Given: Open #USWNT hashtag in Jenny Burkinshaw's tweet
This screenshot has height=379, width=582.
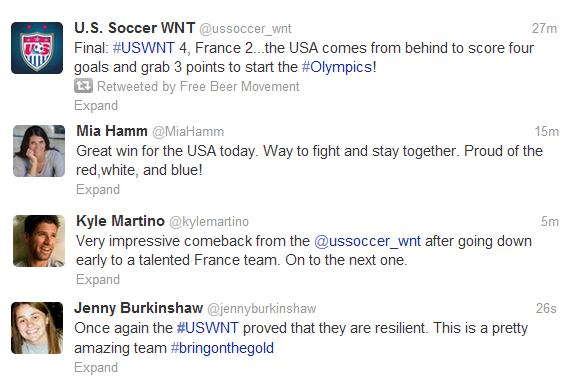Looking at the screenshot, I should pos(207,328).
